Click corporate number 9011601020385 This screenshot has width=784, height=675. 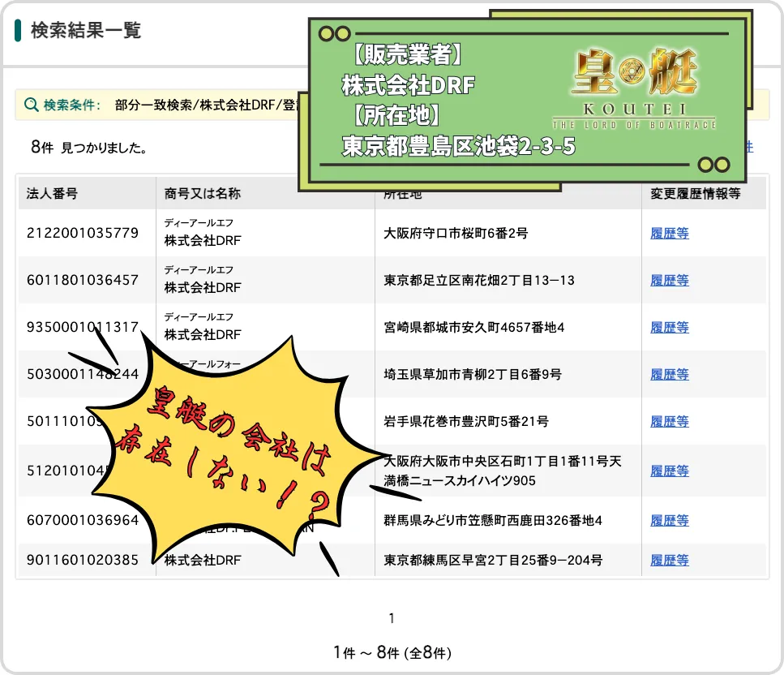point(83,561)
